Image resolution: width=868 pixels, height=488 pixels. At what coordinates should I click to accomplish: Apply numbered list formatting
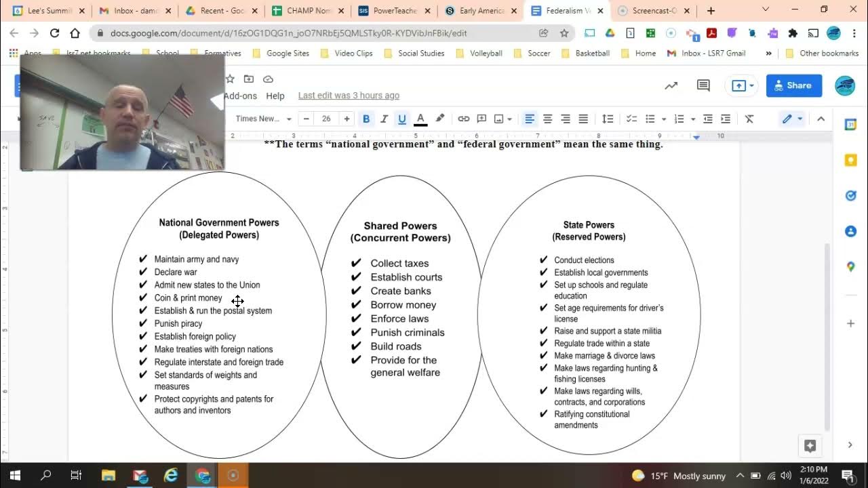click(679, 119)
